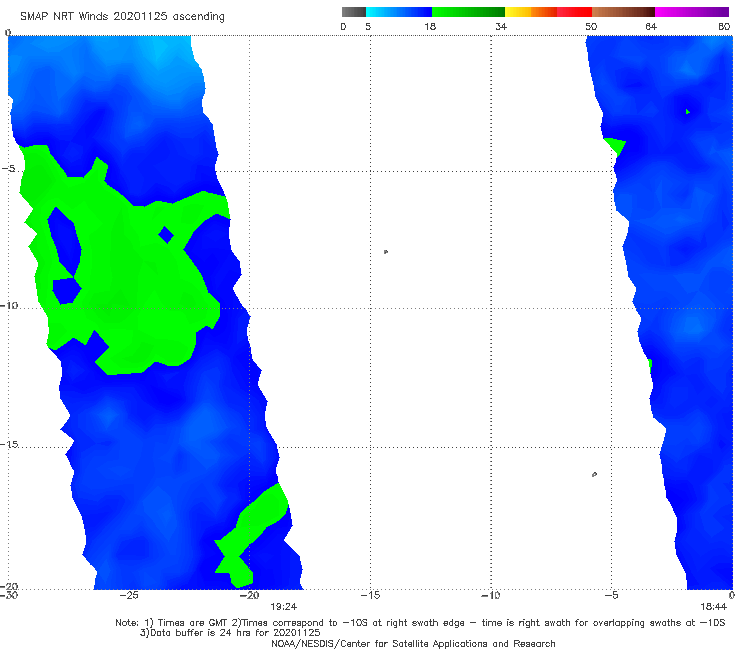Click the brown 50-64 segment of color bar
The image size is (740, 650).
coord(623,12)
